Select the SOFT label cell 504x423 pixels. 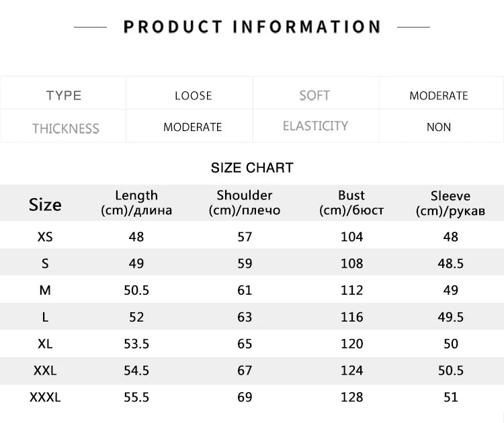(314, 95)
